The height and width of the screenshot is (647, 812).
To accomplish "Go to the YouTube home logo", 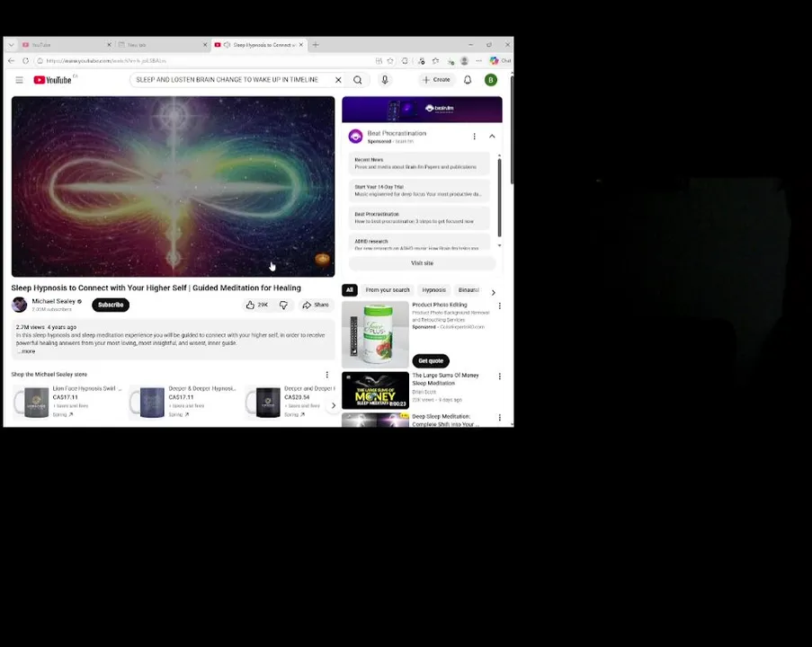I will pos(52,80).
